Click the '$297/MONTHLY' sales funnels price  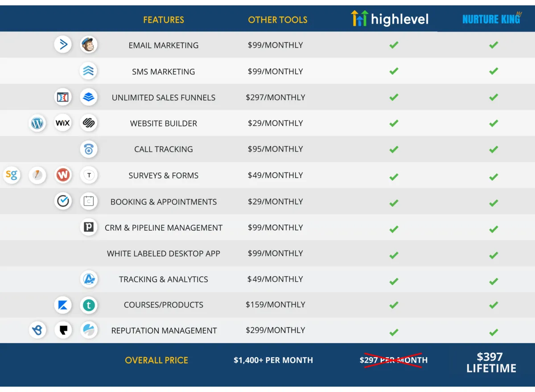[276, 97]
